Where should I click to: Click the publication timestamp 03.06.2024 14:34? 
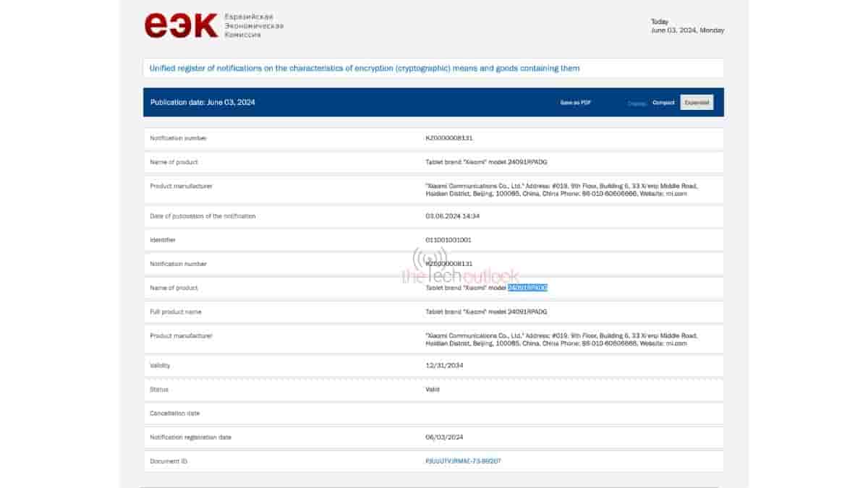(453, 216)
